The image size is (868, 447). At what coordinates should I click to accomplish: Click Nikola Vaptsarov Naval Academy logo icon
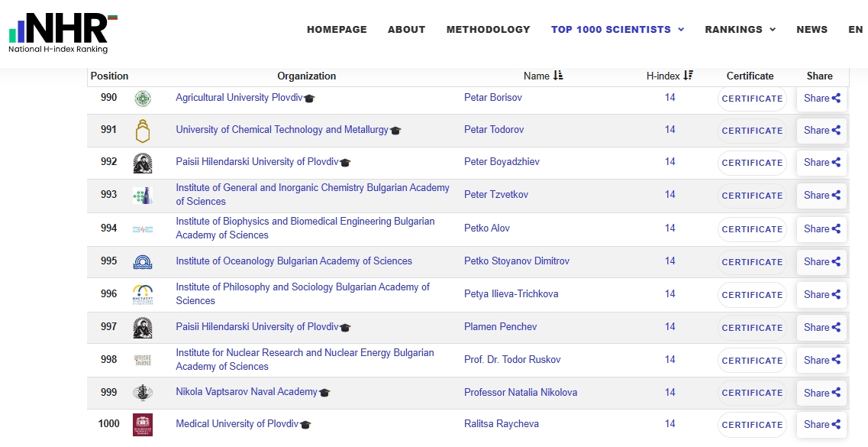[x=143, y=393]
